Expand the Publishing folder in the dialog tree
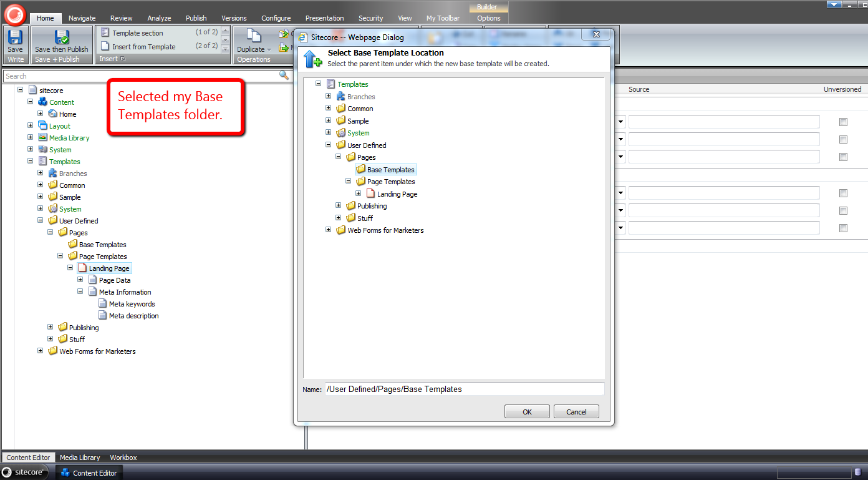 point(339,205)
